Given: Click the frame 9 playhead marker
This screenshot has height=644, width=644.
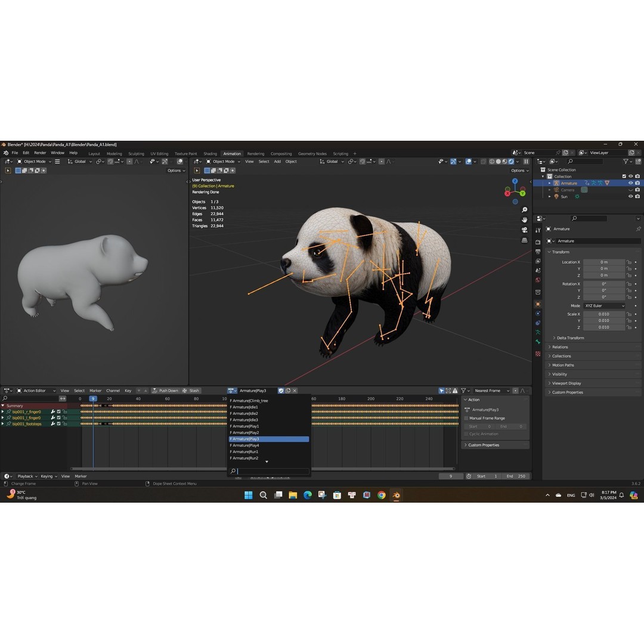Looking at the screenshot, I should 93,399.
